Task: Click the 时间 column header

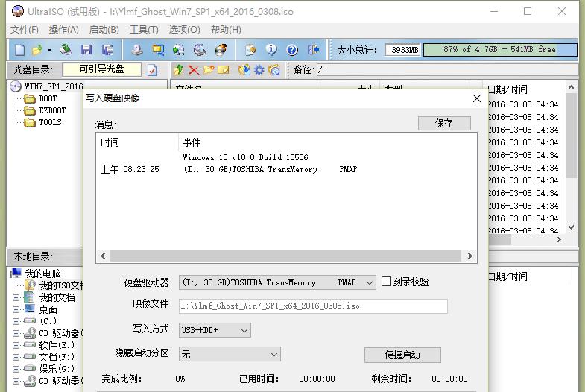Action: pos(110,142)
